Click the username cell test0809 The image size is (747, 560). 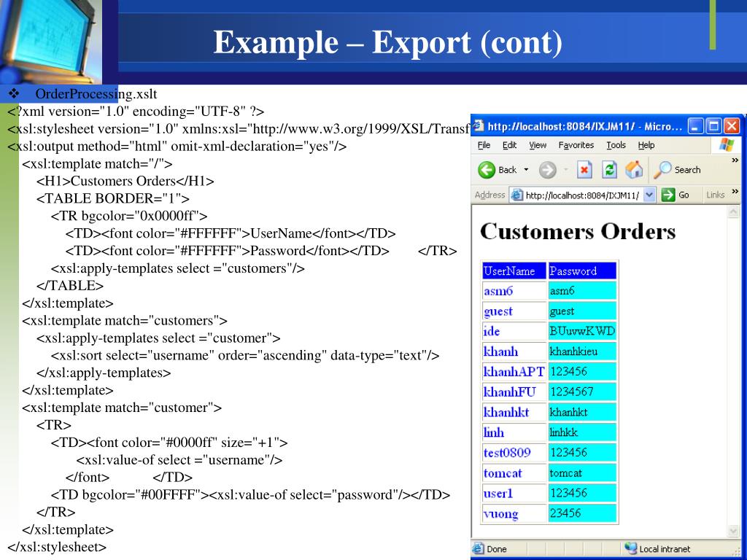(x=514, y=452)
